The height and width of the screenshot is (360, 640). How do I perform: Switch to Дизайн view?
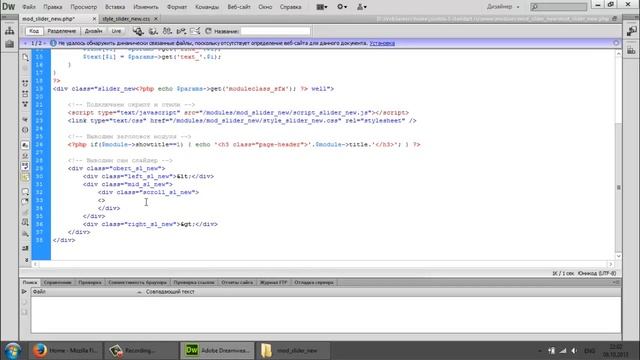(93, 31)
